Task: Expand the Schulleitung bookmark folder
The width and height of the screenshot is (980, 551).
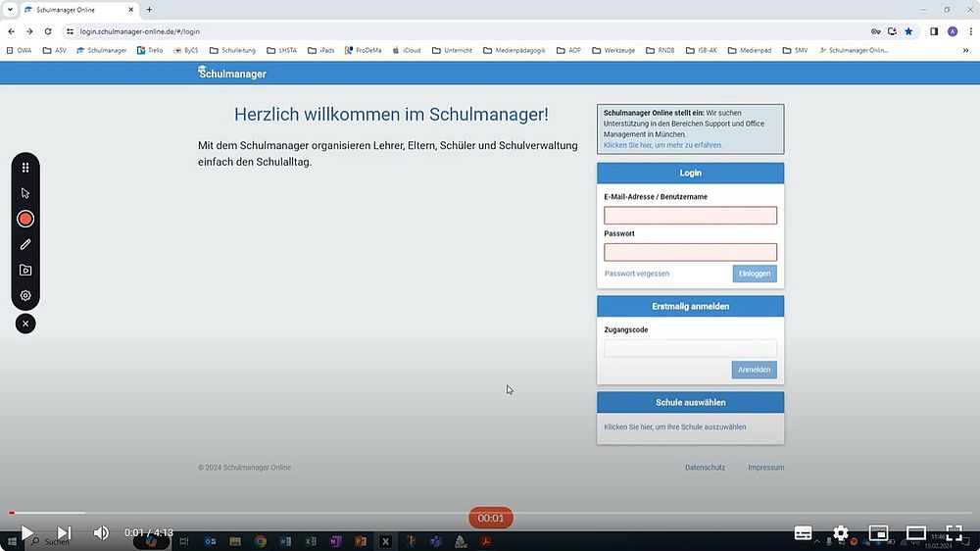Action: 232,50
